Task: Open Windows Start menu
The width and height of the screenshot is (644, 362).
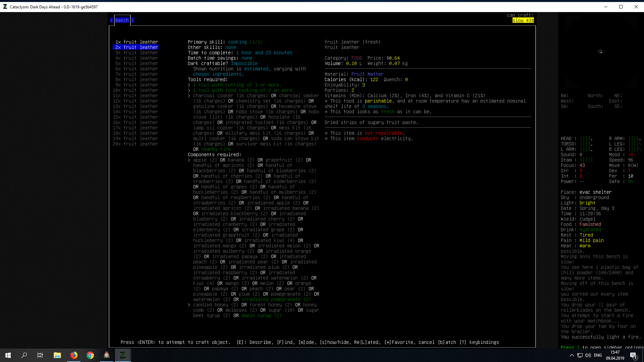Action: click(8, 355)
